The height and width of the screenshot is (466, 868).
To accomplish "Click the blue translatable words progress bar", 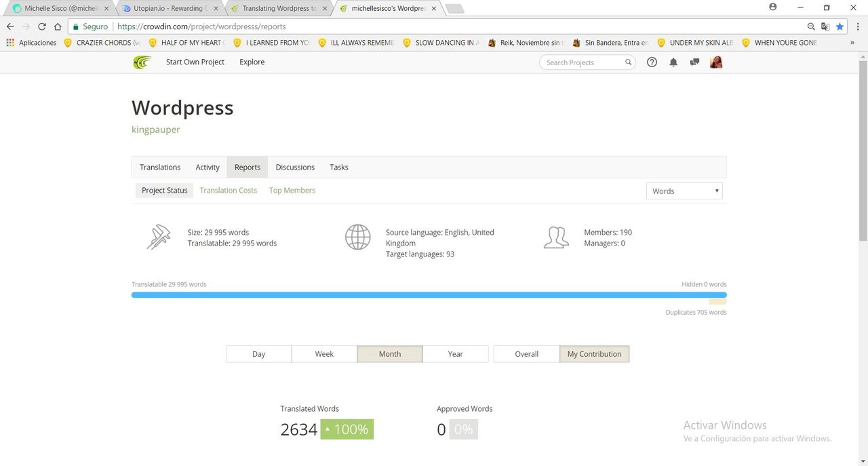I will click(429, 295).
